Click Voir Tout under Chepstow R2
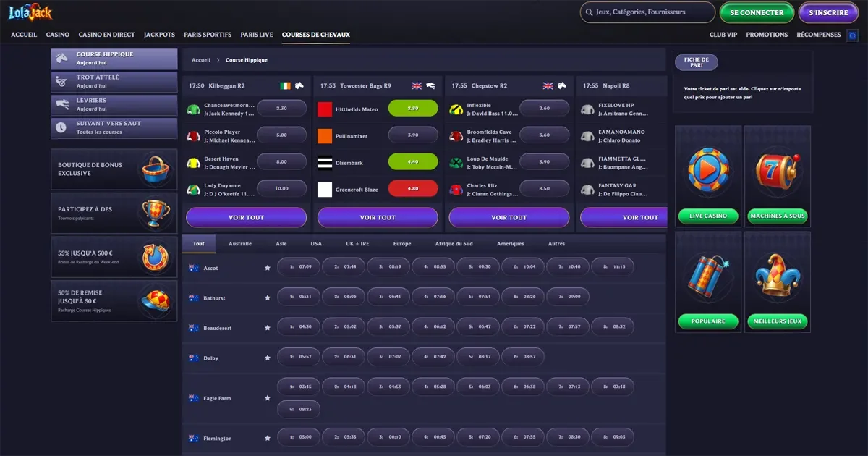Image resolution: width=868 pixels, height=456 pixels. pos(509,217)
